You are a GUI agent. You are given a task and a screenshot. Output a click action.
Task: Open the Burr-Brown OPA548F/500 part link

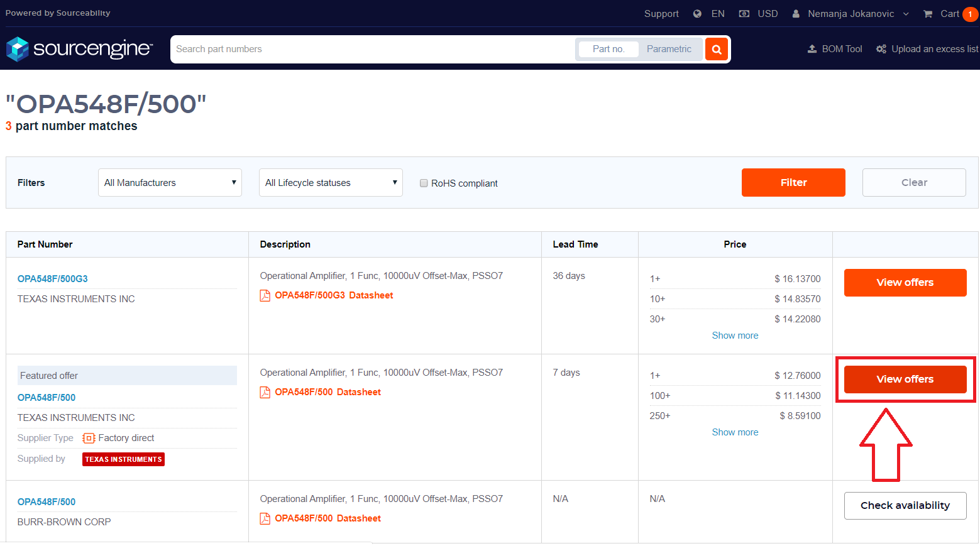coord(47,502)
